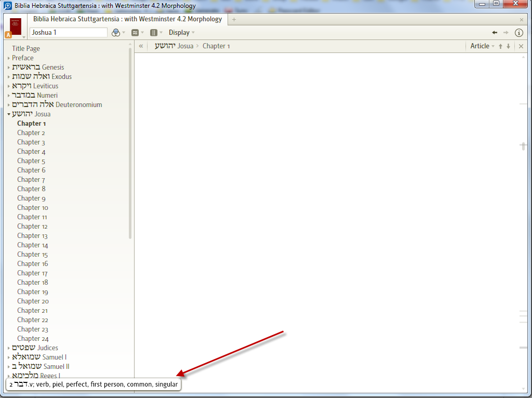The image size is (532, 398).
Task: Click the app icon in title bar
Action: [x=7, y=5]
